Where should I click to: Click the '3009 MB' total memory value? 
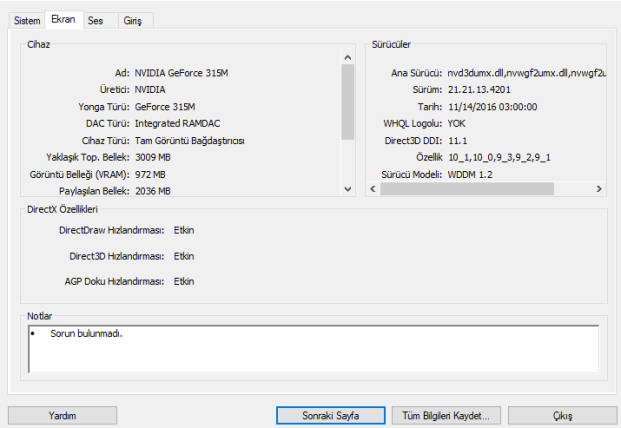(153, 158)
